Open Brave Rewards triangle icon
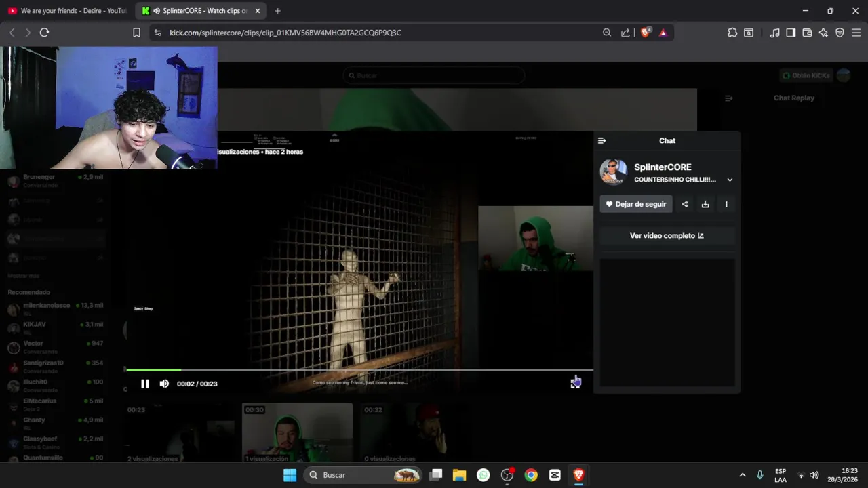Screen dimensions: 868x488 coord(663,33)
